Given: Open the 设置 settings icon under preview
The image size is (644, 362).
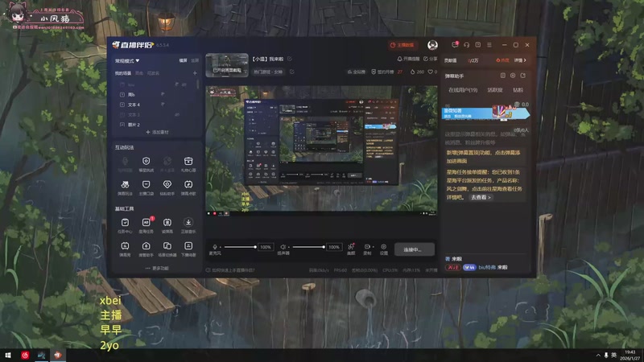Looking at the screenshot, I should [383, 247].
